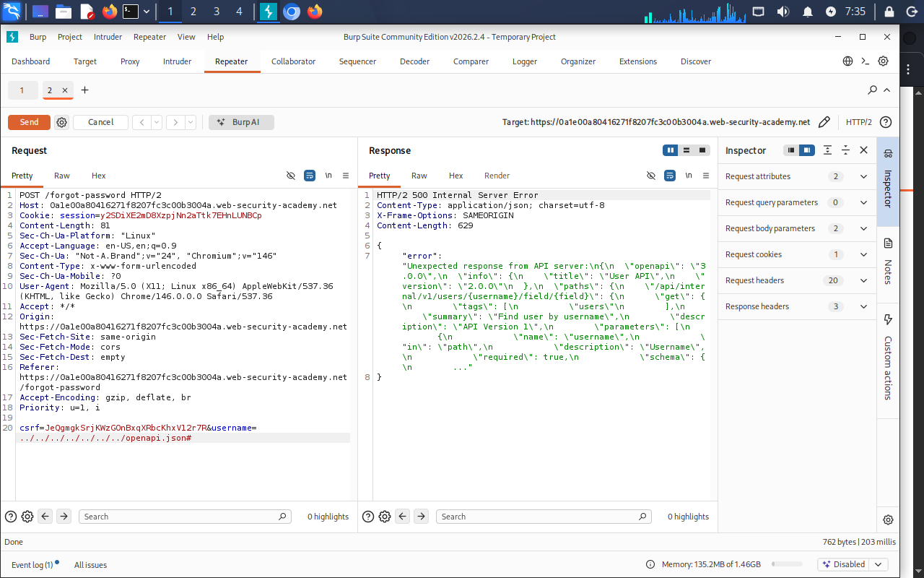Go to previous response search match

[x=403, y=517]
